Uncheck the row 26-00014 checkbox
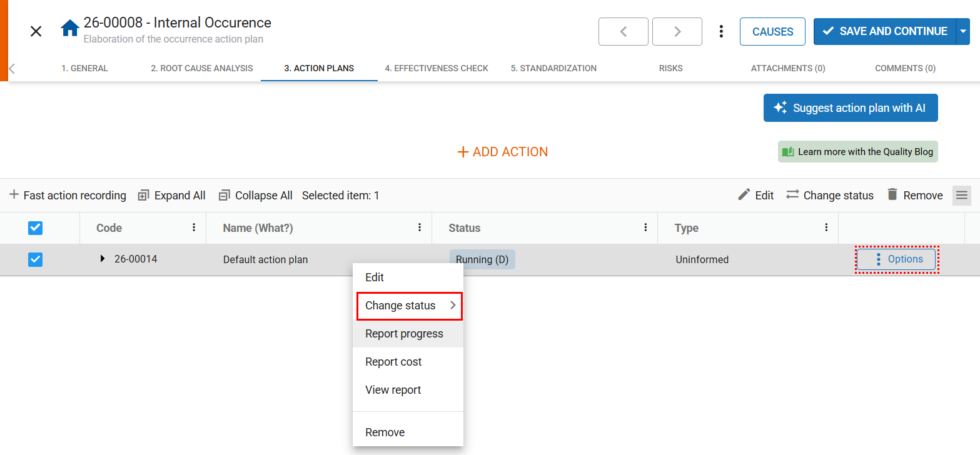 (36, 259)
